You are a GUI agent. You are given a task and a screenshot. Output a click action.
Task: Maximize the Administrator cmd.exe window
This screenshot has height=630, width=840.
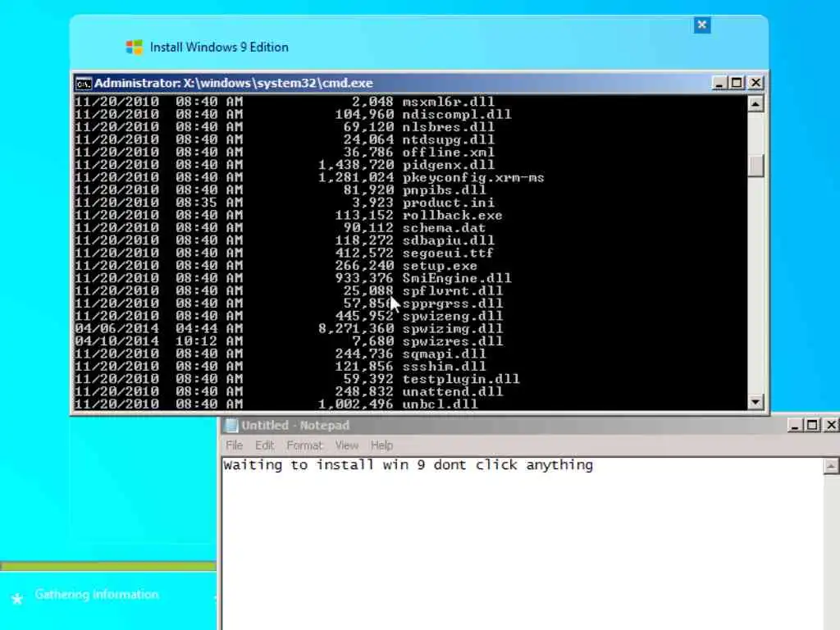[x=737, y=83]
